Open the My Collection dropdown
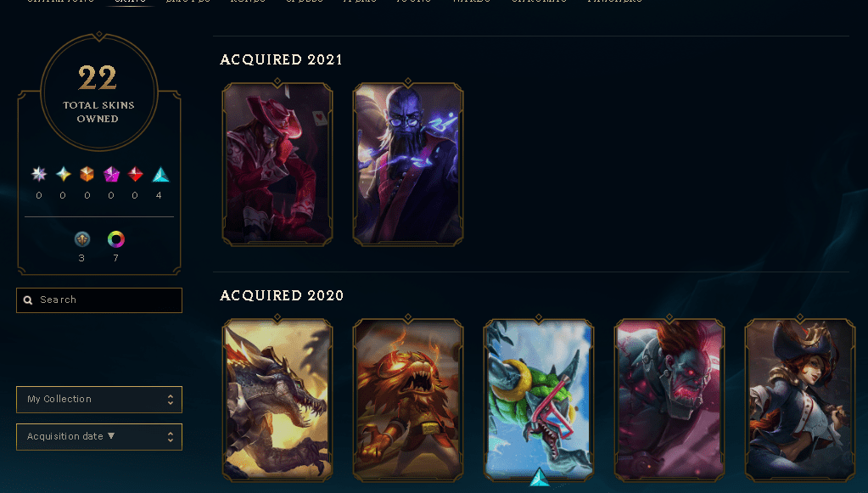 click(x=99, y=400)
